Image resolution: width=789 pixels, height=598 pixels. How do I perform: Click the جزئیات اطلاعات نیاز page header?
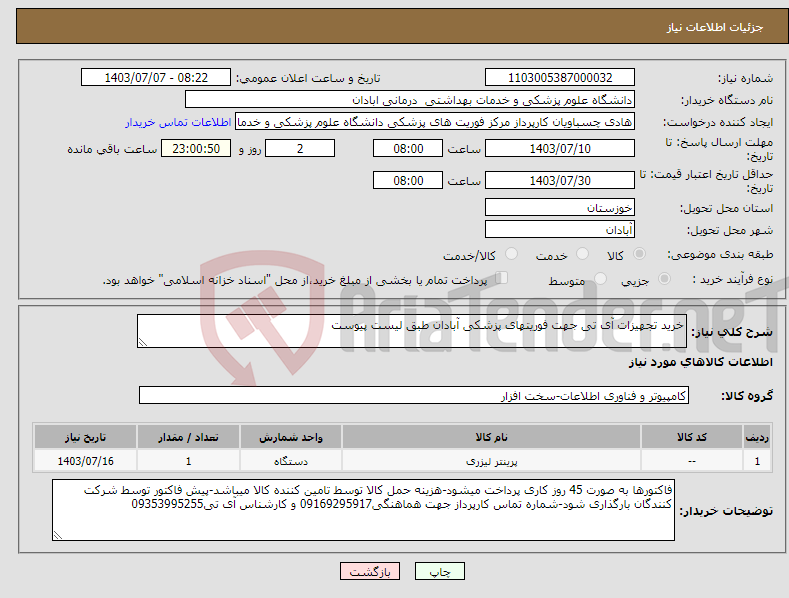pos(715,27)
